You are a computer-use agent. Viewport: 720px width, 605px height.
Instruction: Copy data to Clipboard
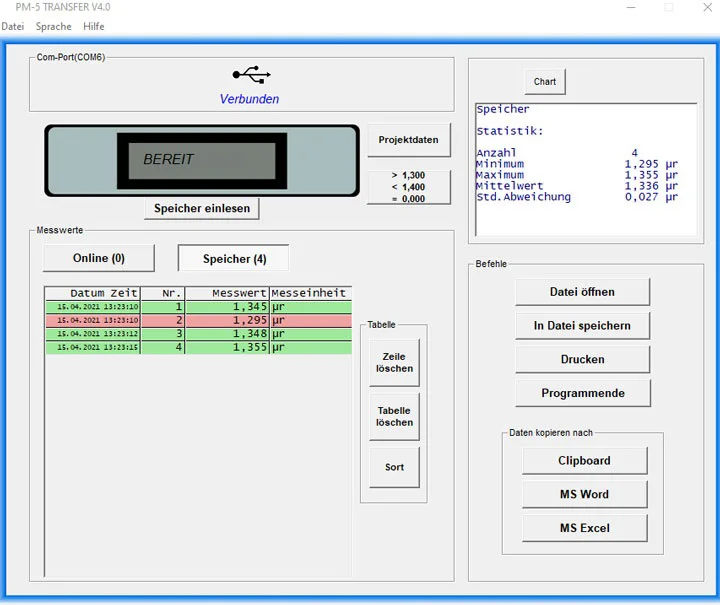[584, 461]
